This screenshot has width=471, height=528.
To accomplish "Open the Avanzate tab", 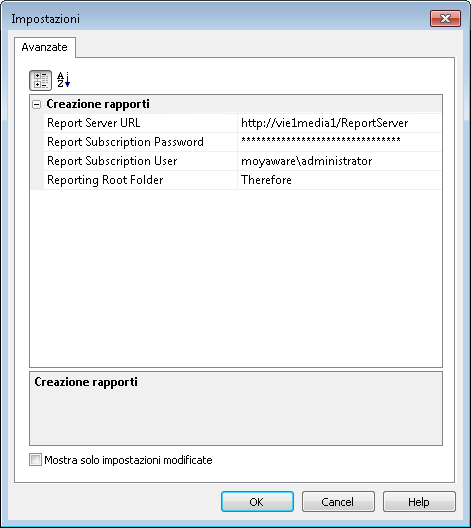I will pyautogui.click(x=44, y=47).
